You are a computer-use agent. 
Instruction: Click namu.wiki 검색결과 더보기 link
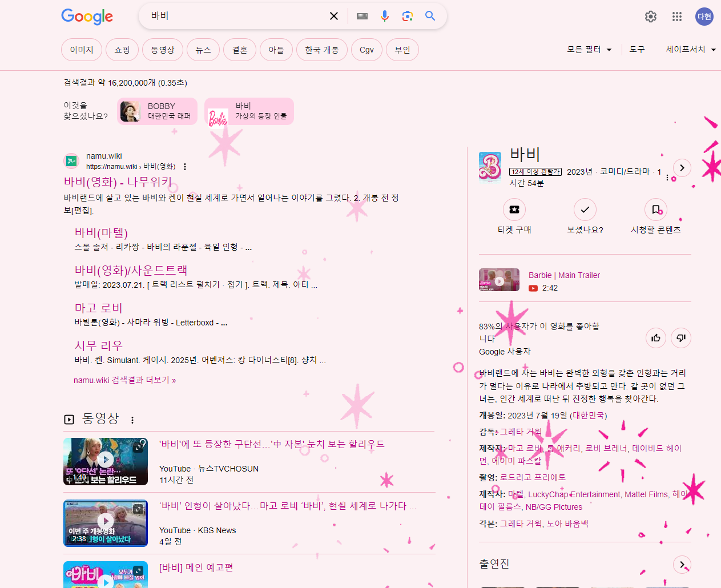point(124,380)
